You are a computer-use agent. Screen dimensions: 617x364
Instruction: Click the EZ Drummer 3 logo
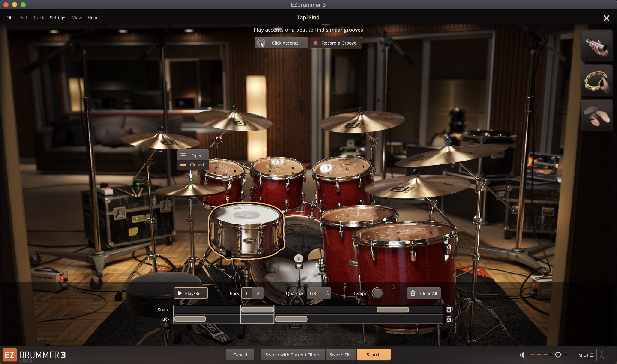click(34, 355)
